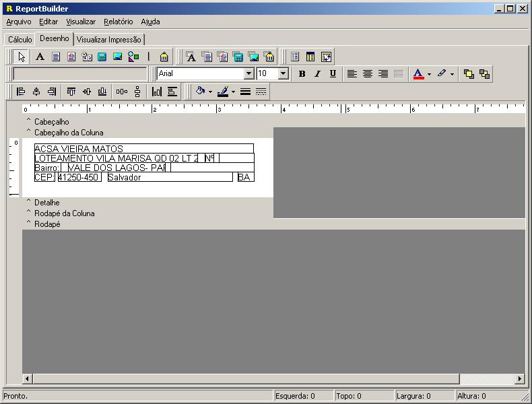Apply line color brush

point(223,92)
